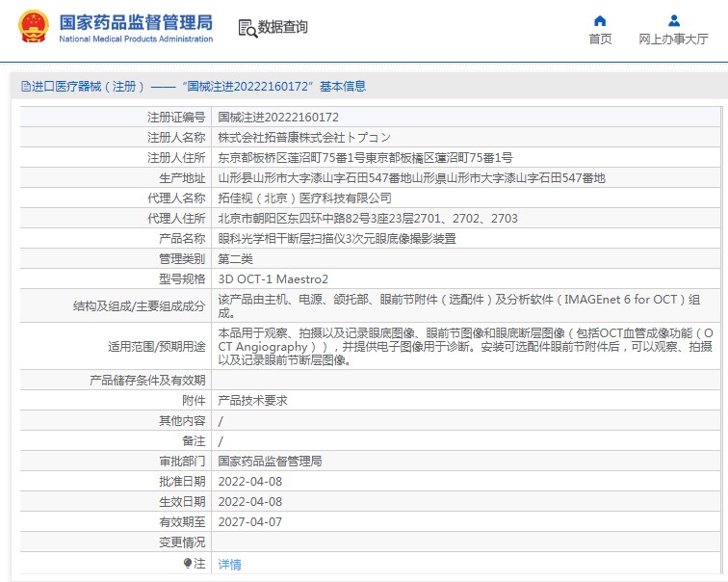This screenshot has height=582, width=728.
Task: Click the 株式会社拓普康 registrant name cell
Action: point(304,137)
